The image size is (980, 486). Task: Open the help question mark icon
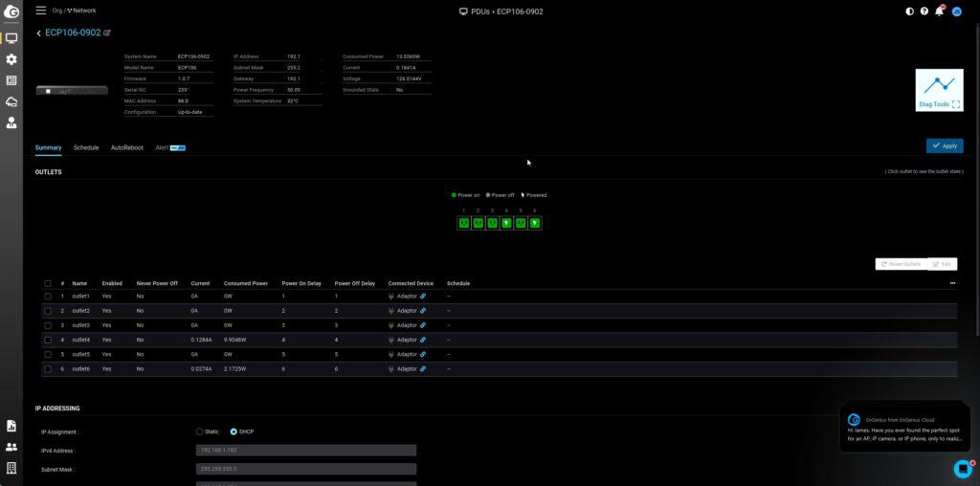pyautogui.click(x=924, y=11)
